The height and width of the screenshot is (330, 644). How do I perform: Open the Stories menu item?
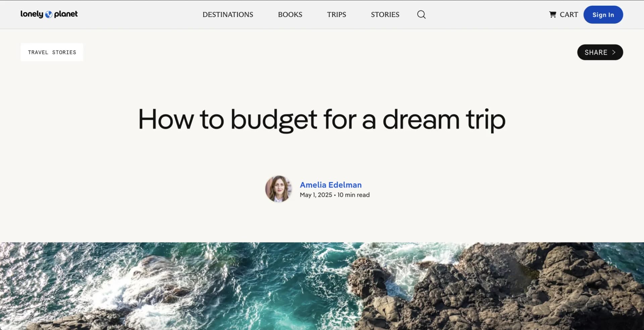[385, 14]
